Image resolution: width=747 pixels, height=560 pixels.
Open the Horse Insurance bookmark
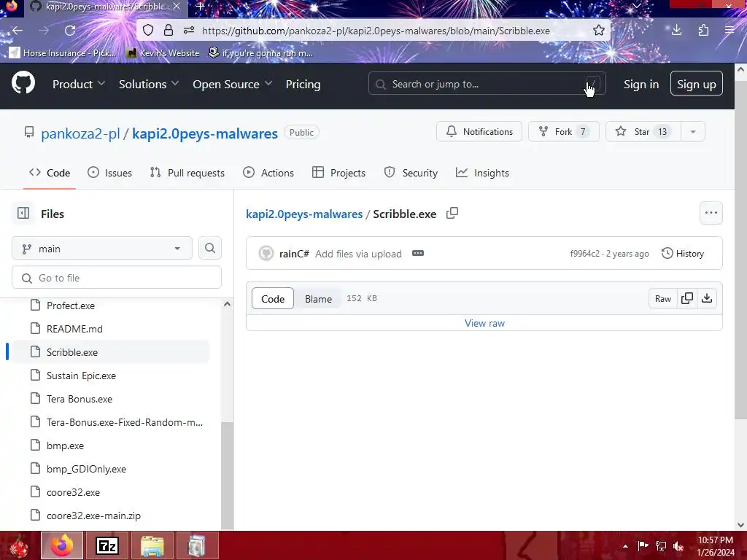click(x=63, y=52)
